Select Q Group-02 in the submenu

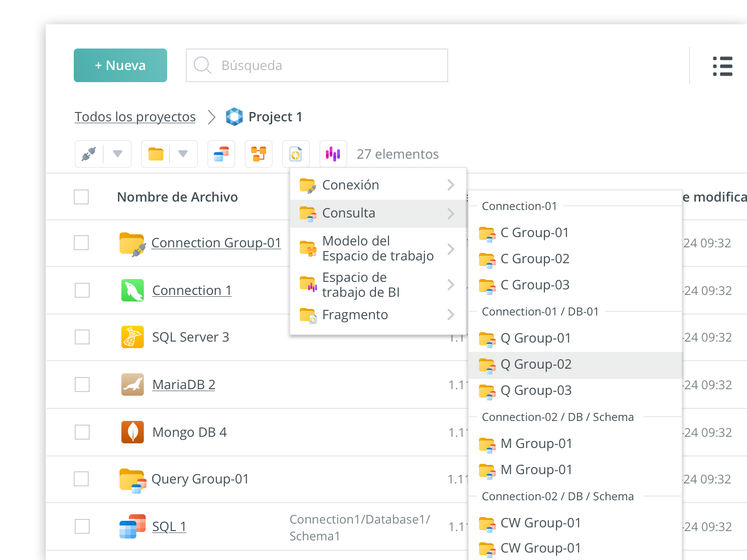click(536, 364)
